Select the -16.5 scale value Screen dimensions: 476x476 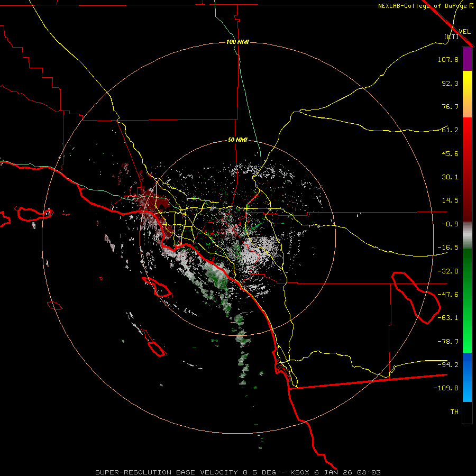(x=448, y=248)
